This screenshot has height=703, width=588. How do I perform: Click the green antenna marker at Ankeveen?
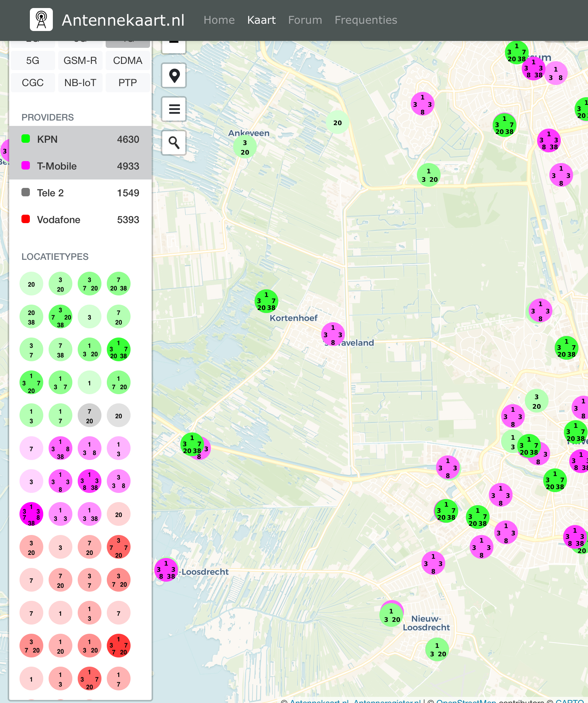coord(245,147)
